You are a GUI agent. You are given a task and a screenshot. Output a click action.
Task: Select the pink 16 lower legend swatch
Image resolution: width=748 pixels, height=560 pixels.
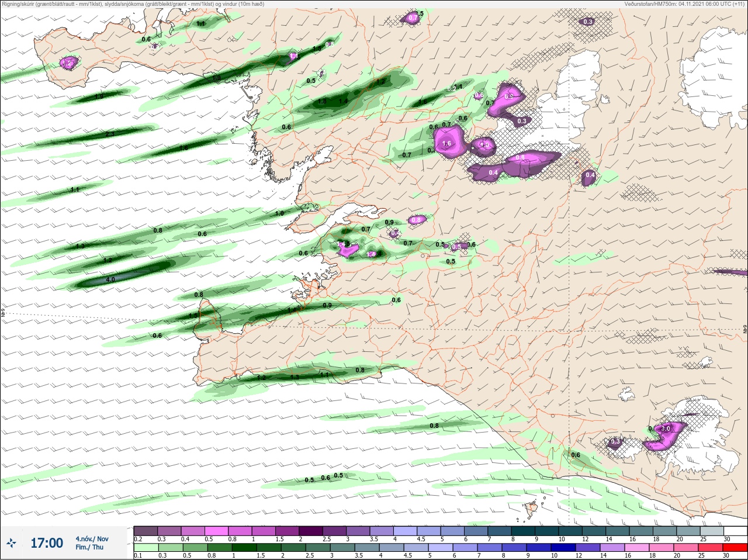pos(636,548)
